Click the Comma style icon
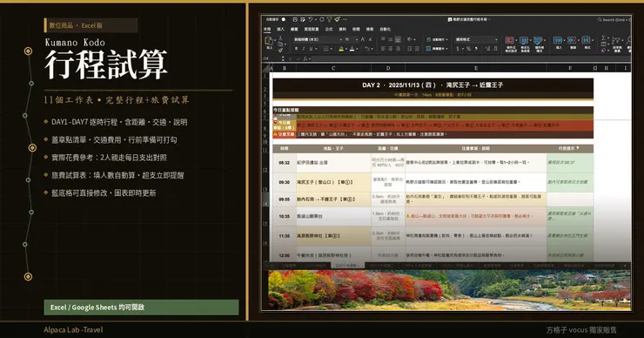 (476, 49)
